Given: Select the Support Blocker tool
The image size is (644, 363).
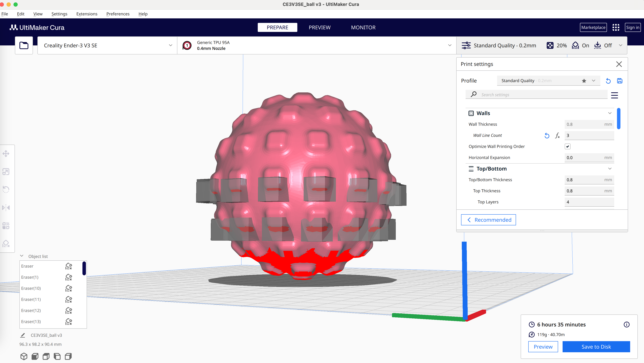Looking at the screenshot, I should 6,244.
